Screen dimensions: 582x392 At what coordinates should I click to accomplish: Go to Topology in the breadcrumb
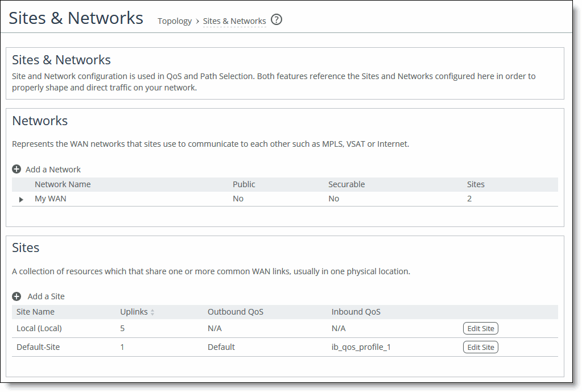[x=175, y=21]
